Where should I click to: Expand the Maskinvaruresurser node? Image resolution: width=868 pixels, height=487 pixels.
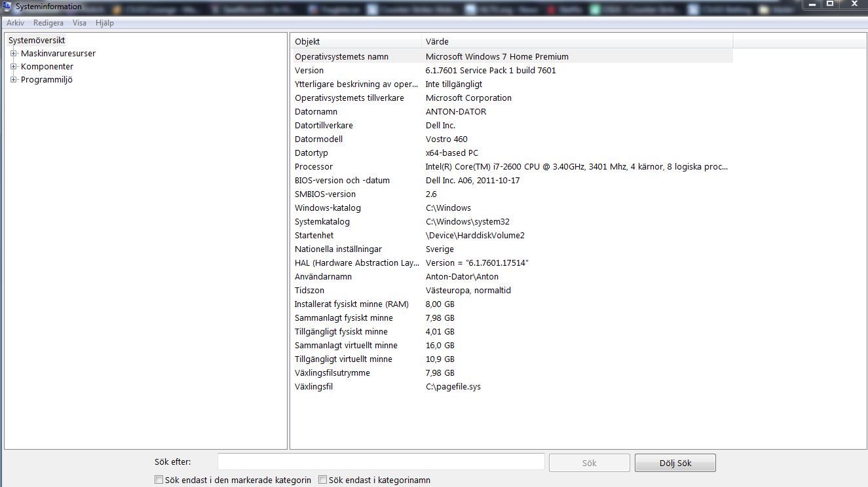point(13,54)
